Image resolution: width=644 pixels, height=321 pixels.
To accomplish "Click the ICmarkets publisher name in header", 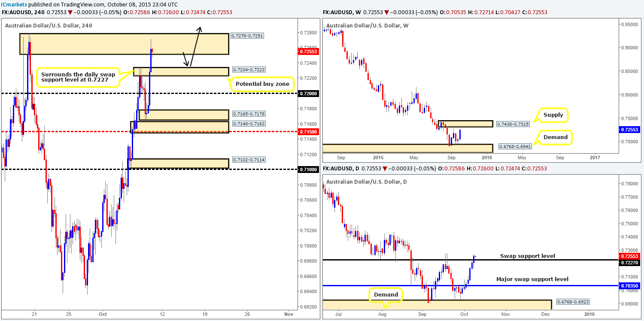I will point(15,4).
